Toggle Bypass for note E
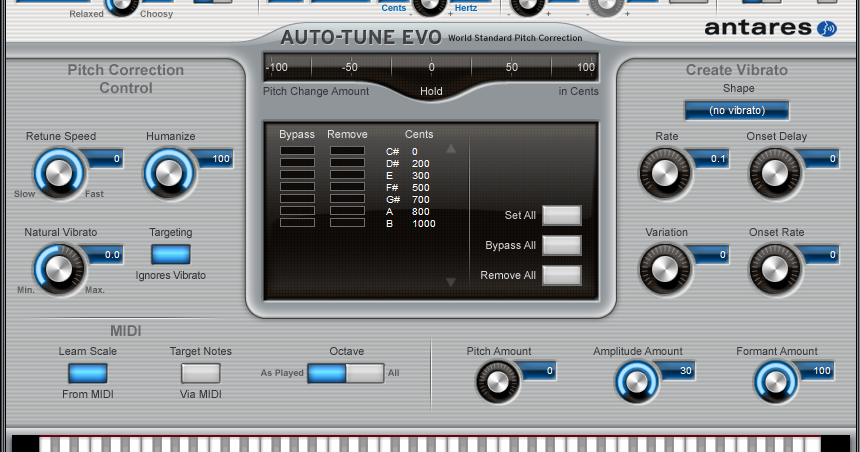The image size is (860, 452). click(297, 175)
